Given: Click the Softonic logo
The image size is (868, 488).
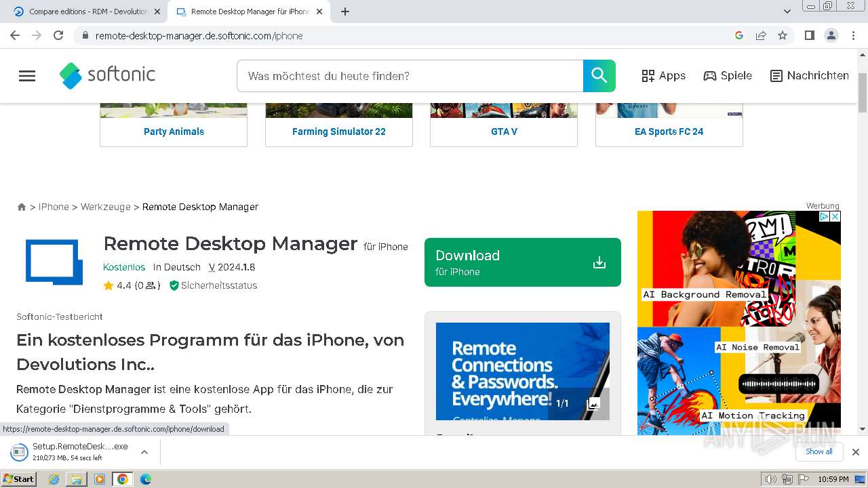Looking at the screenshot, I should click(108, 76).
